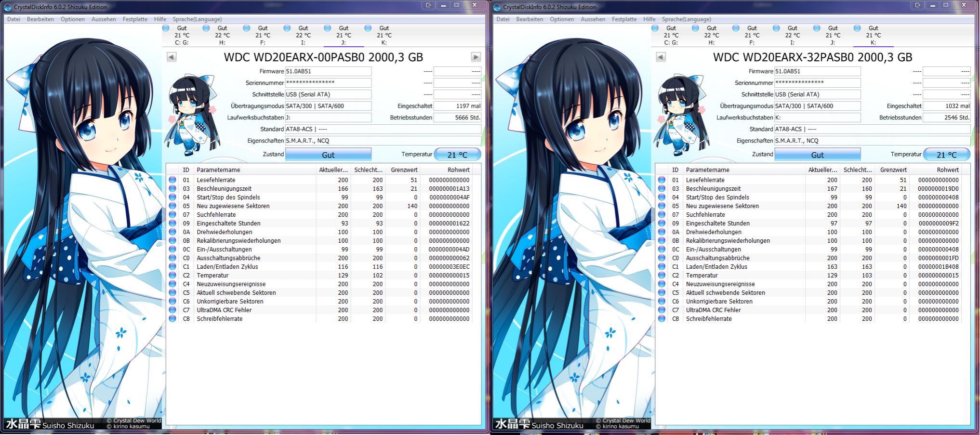Click raw value 00000003E0EC in left window
This screenshot has width=980, height=435.
coord(449,267)
